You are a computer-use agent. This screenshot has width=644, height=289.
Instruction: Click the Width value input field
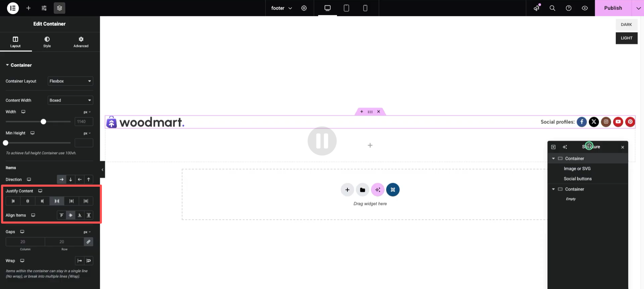(x=84, y=122)
